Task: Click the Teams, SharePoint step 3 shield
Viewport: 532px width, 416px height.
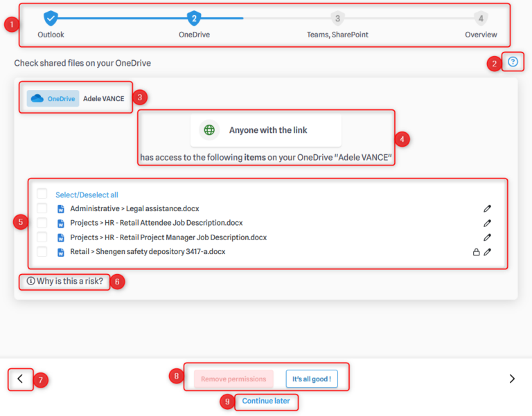Action: click(337, 18)
